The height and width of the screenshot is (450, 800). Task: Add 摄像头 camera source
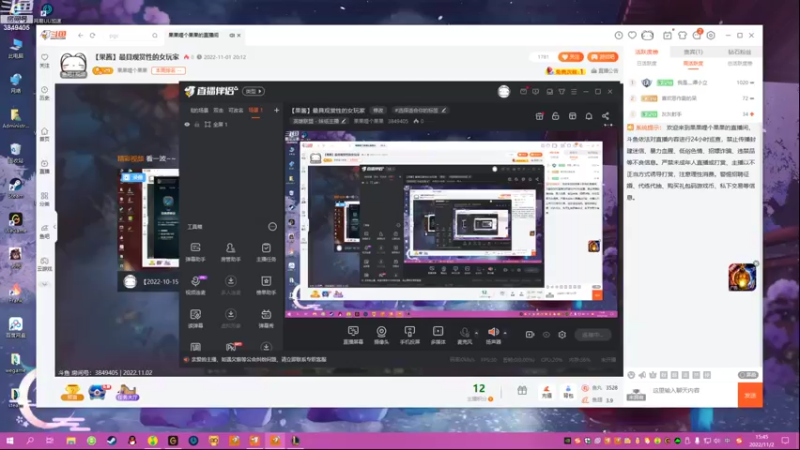coord(381,335)
